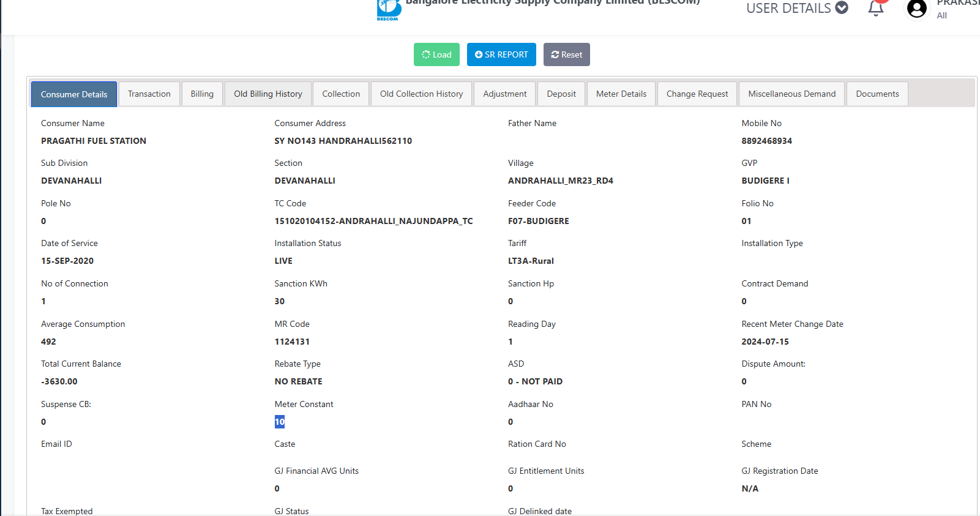Click the Sanction KWh value 30

(x=280, y=301)
